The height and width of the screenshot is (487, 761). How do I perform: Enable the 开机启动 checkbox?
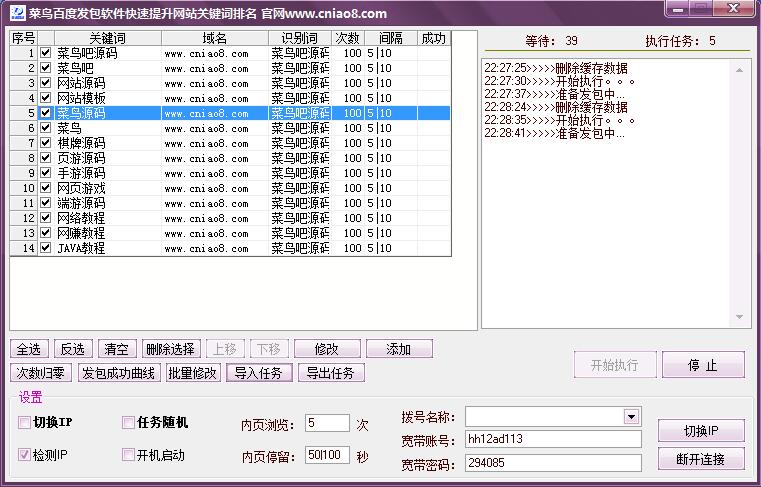(x=128, y=455)
